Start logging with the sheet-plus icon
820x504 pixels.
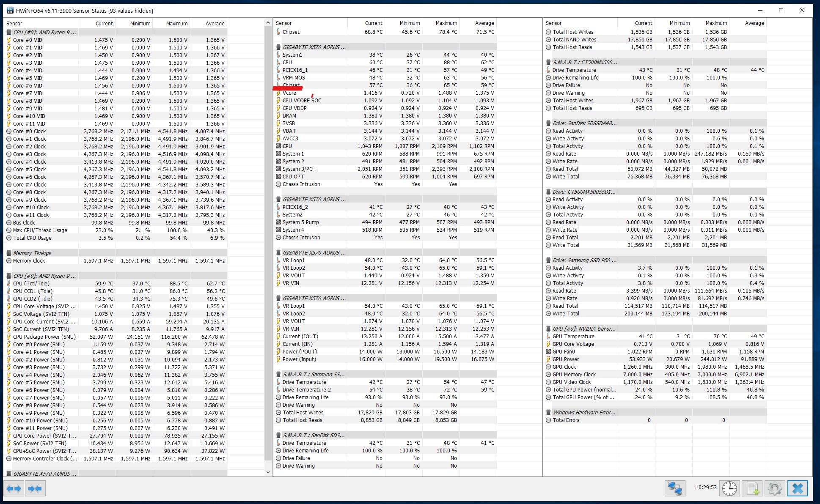coord(752,488)
